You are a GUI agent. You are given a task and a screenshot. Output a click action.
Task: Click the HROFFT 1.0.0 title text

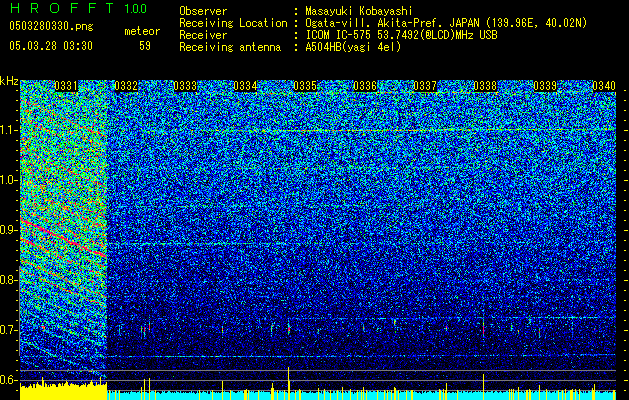click(x=78, y=8)
